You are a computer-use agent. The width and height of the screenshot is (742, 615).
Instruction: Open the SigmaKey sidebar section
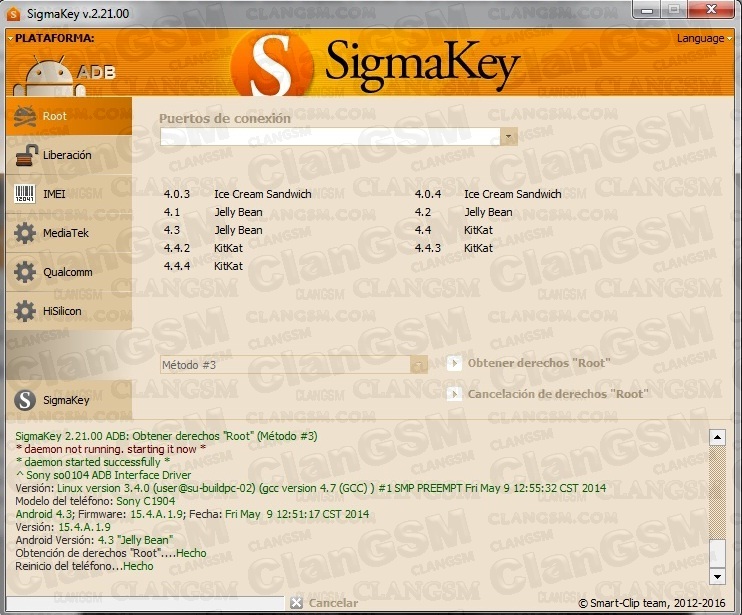tap(69, 400)
